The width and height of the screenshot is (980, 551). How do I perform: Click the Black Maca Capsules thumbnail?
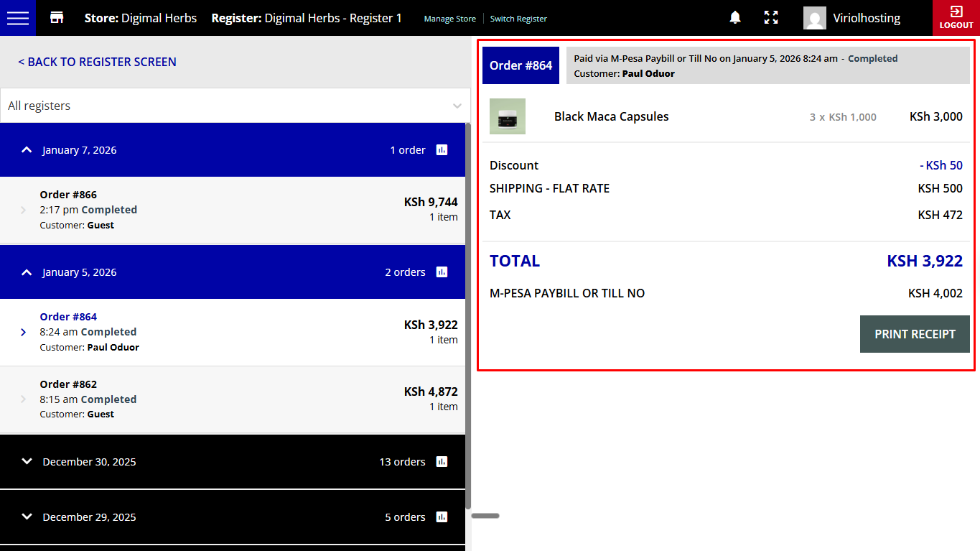(508, 116)
